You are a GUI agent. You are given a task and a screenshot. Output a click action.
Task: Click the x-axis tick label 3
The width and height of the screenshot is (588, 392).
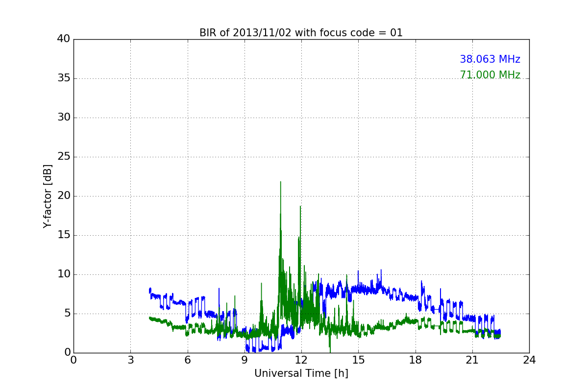130,360
